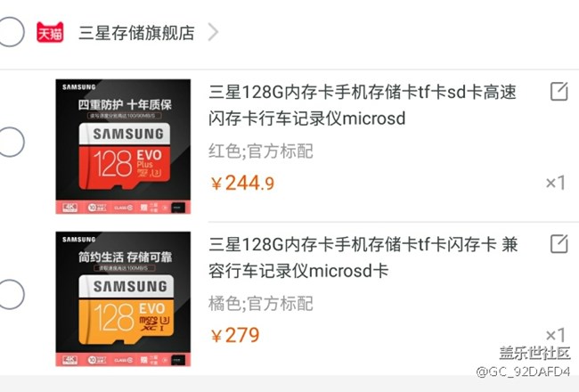Click the Tmall (天猫) logo icon
The width and height of the screenshot is (579, 392).
[x=50, y=32]
